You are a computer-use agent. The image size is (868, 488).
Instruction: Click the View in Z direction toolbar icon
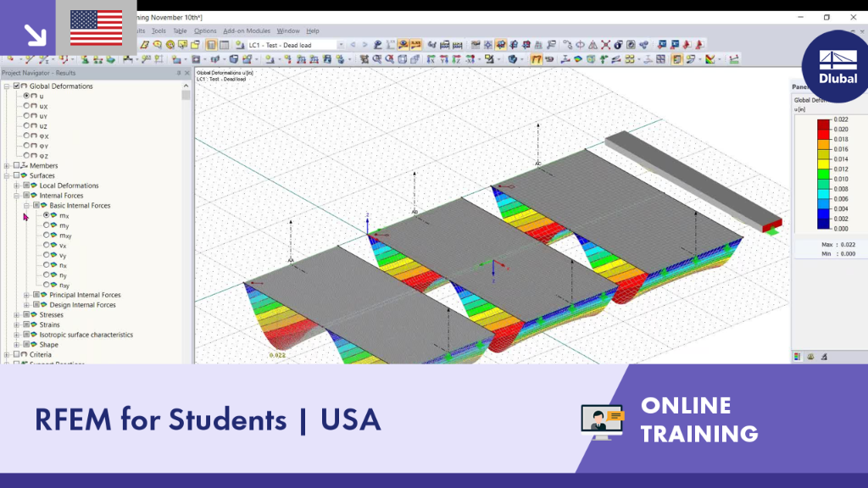(457, 59)
